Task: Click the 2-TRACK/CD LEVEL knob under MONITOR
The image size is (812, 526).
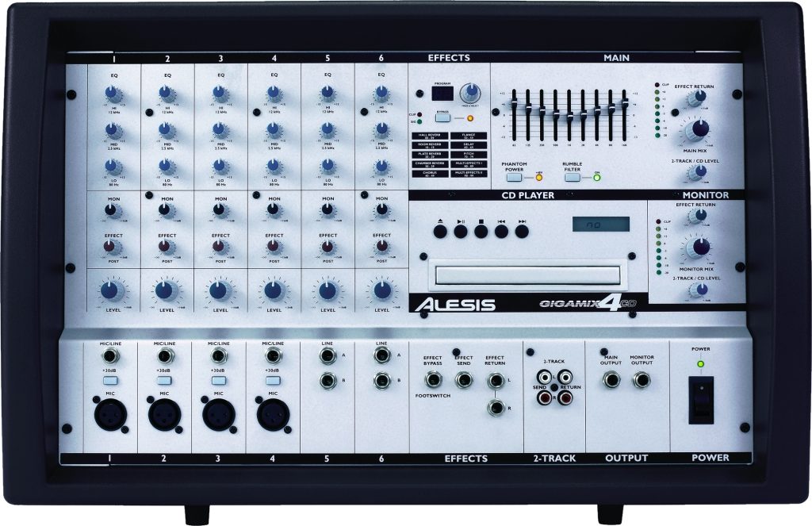Action: click(x=701, y=290)
